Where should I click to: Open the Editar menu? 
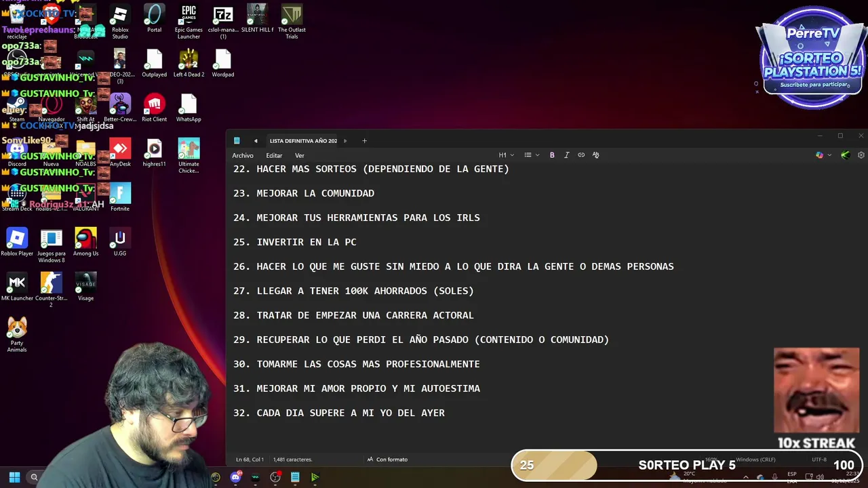coord(274,156)
